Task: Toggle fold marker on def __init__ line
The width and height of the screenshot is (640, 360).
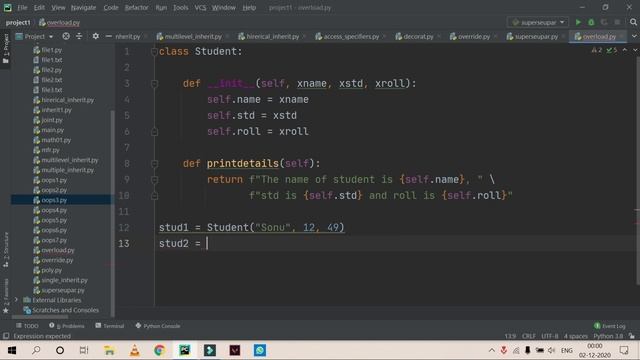Action: click(154, 84)
